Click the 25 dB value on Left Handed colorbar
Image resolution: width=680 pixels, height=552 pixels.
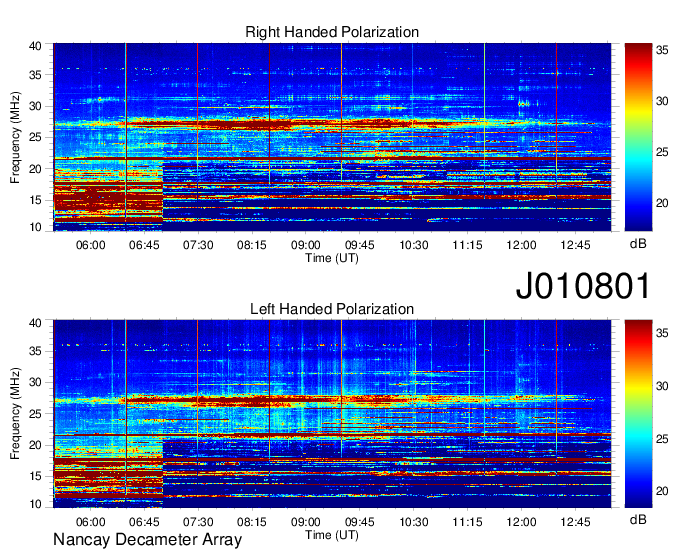(x=662, y=439)
